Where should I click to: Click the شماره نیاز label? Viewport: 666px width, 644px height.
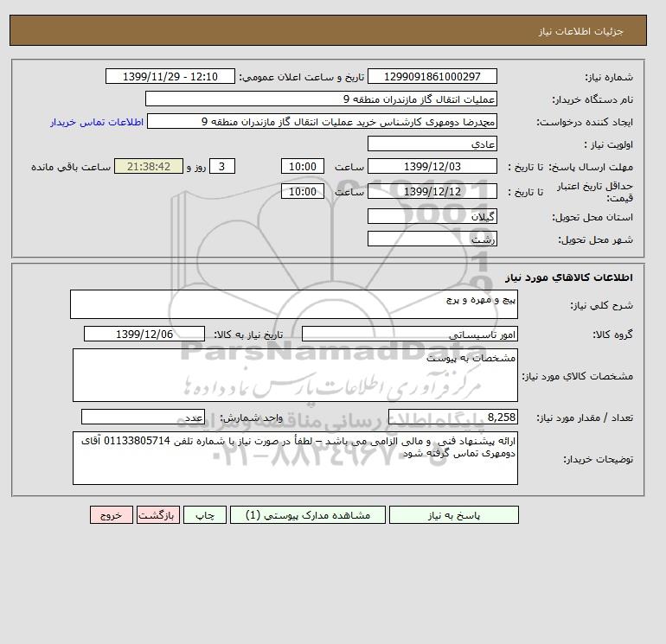point(609,77)
